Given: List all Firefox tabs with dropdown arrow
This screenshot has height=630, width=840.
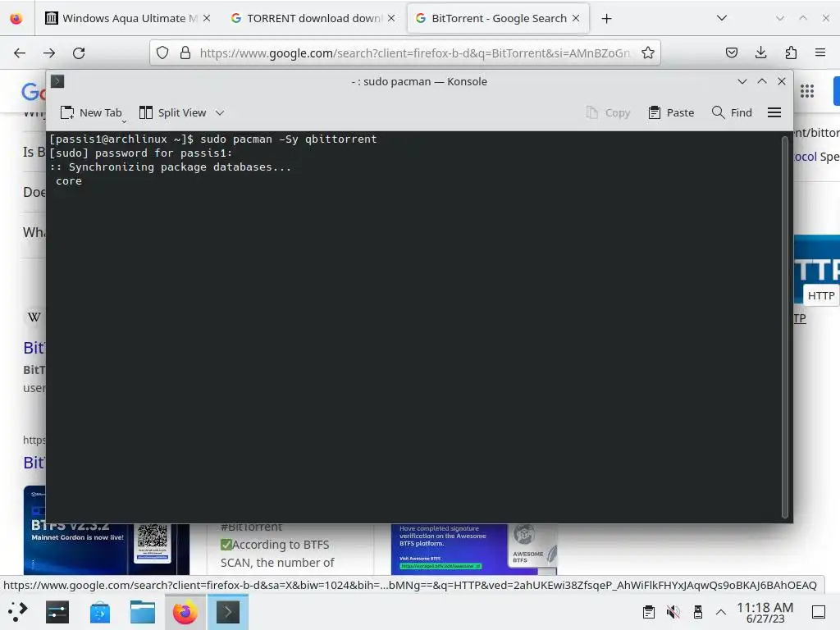Looking at the screenshot, I should click(722, 18).
